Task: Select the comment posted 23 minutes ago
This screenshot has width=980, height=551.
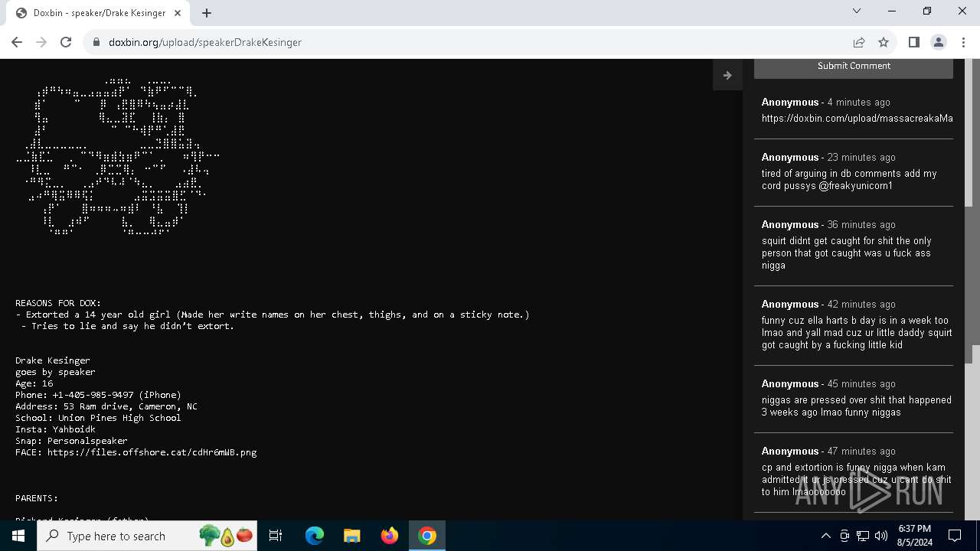Action: (x=854, y=171)
